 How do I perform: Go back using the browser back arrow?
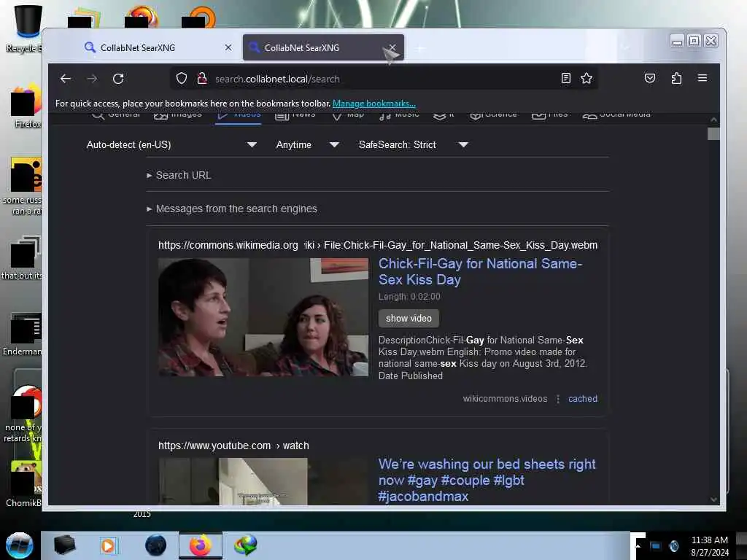66,79
